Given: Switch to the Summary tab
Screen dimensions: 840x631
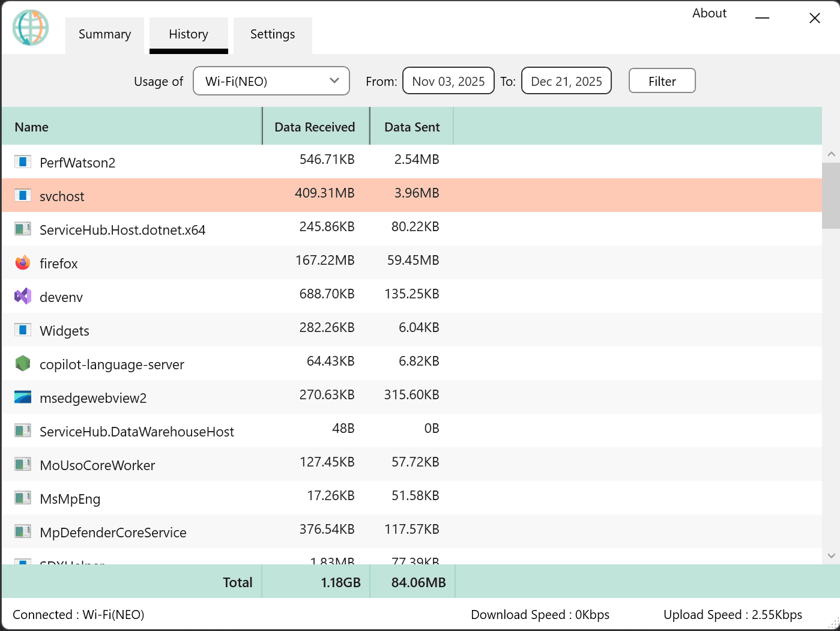Looking at the screenshot, I should click(104, 35).
